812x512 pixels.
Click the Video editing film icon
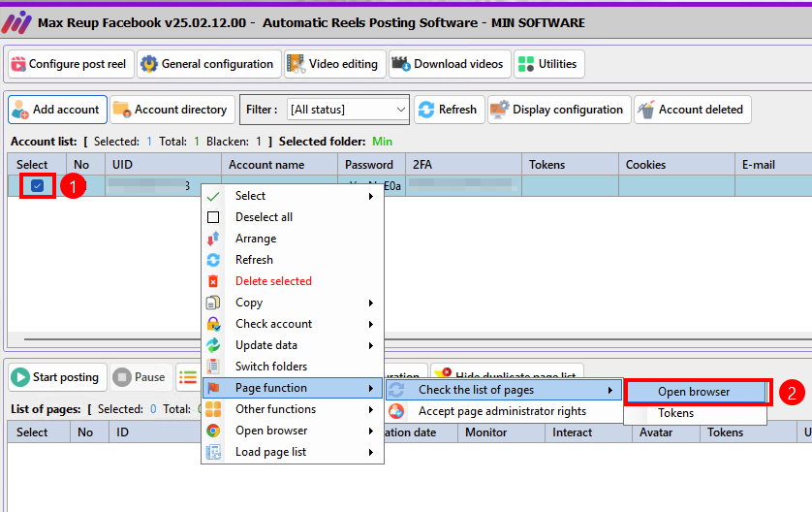tap(297, 64)
